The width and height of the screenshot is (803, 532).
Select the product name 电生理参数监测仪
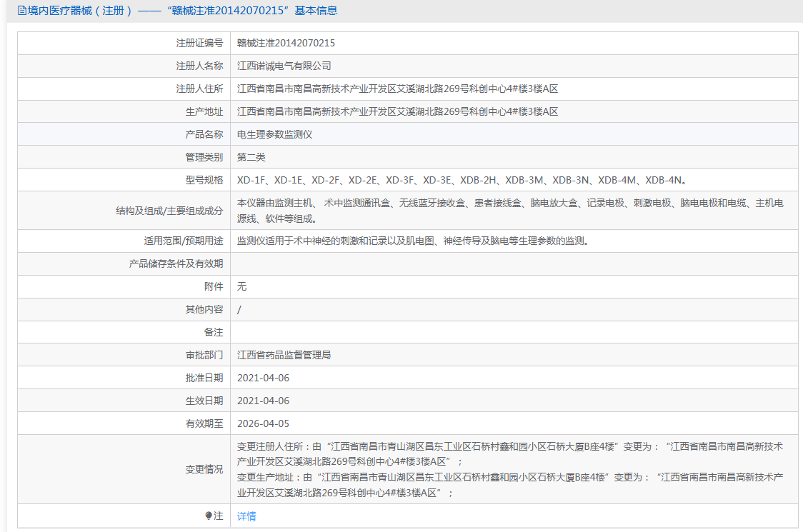(274, 135)
